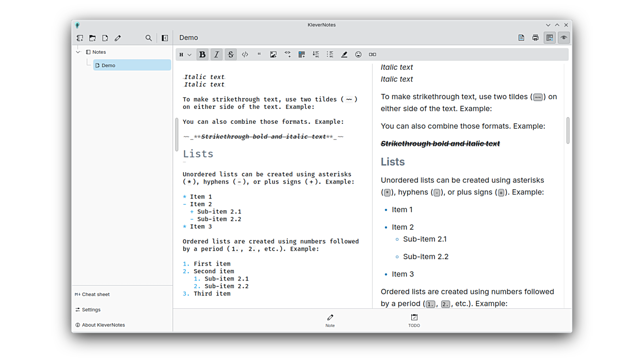
Task: Collapse the Notes tree node
Action: 78,52
